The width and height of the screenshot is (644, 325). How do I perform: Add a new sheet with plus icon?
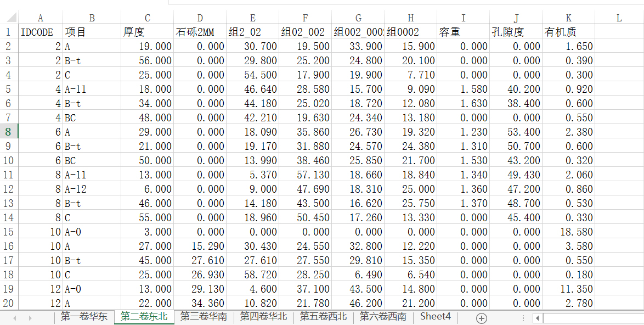481,318
